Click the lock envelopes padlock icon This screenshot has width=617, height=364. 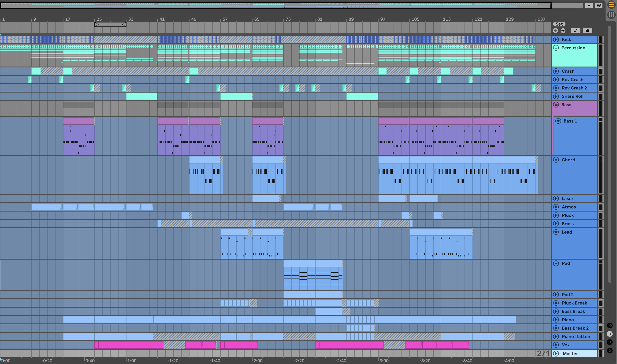pos(587,31)
